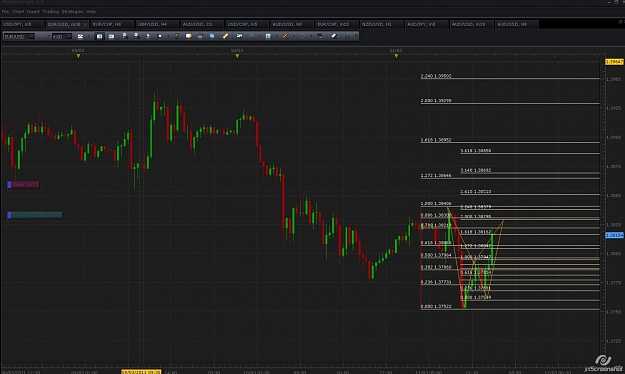This screenshot has height=374, width=625.
Task: Open the m30 timeframe combo box
Action: [61, 37]
